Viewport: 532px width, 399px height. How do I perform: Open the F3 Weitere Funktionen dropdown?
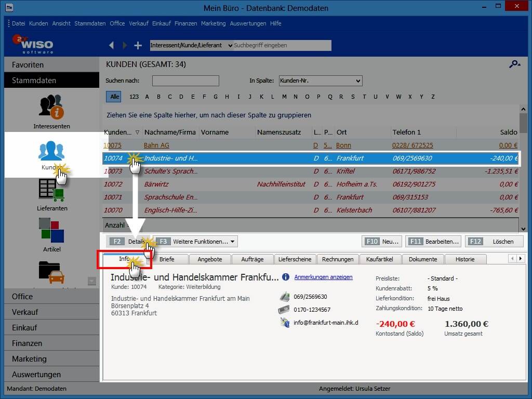(x=196, y=242)
